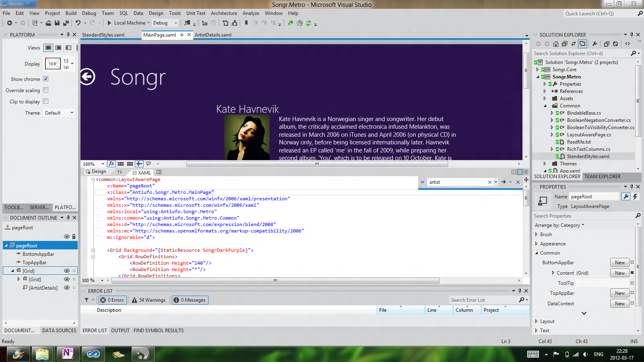
Task: Toggle the fx effects button in designer
Action: (x=111, y=164)
